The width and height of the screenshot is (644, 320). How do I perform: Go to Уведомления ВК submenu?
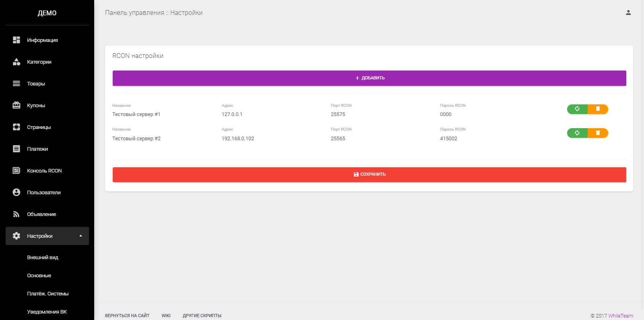tap(47, 312)
